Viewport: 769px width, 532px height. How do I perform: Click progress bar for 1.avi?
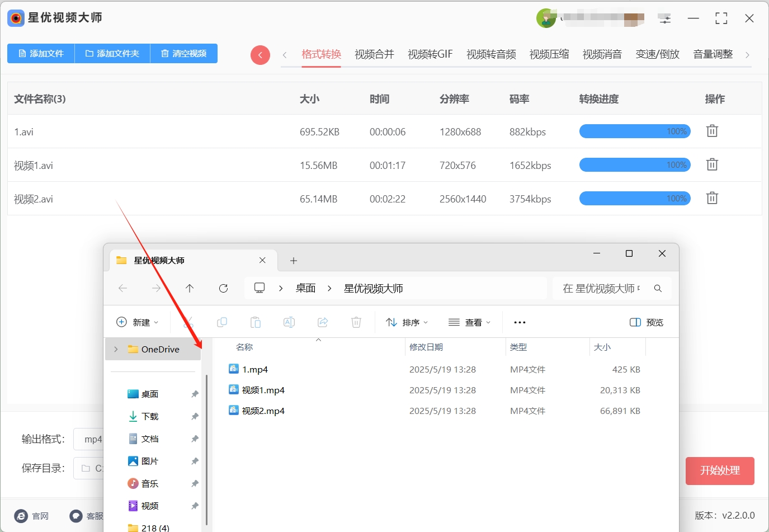635,131
